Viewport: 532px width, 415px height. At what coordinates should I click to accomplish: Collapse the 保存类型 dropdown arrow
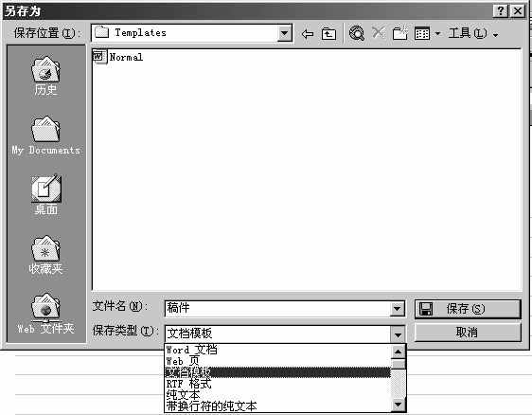click(x=398, y=334)
